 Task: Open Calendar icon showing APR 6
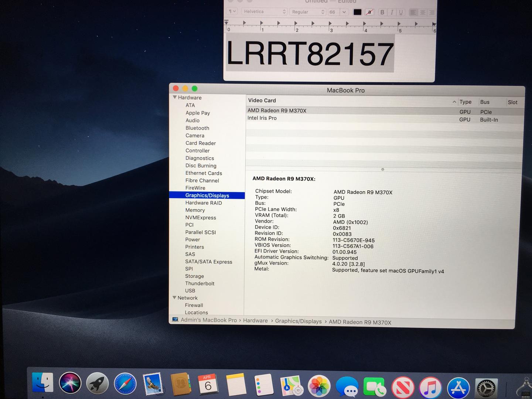click(x=208, y=385)
